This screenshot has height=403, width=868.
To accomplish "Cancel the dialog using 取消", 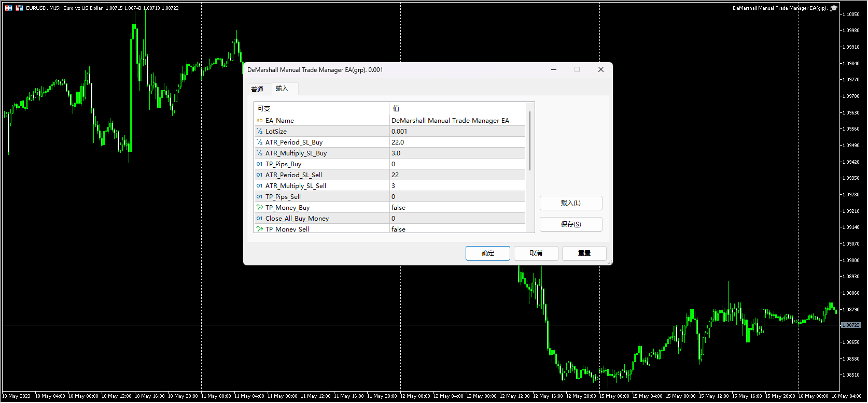I will click(536, 253).
